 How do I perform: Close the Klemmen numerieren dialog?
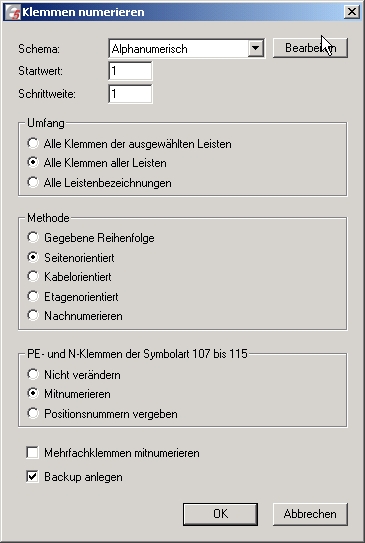click(x=351, y=12)
